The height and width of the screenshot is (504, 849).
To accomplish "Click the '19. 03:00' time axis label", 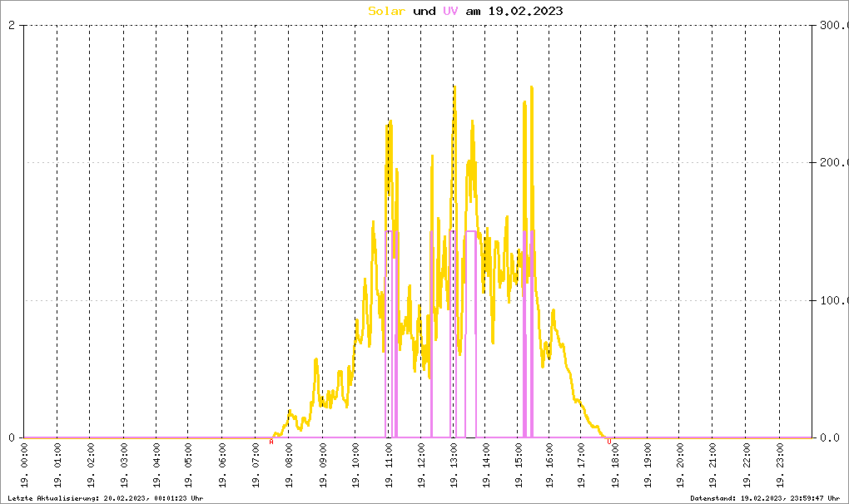I will point(124,465).
